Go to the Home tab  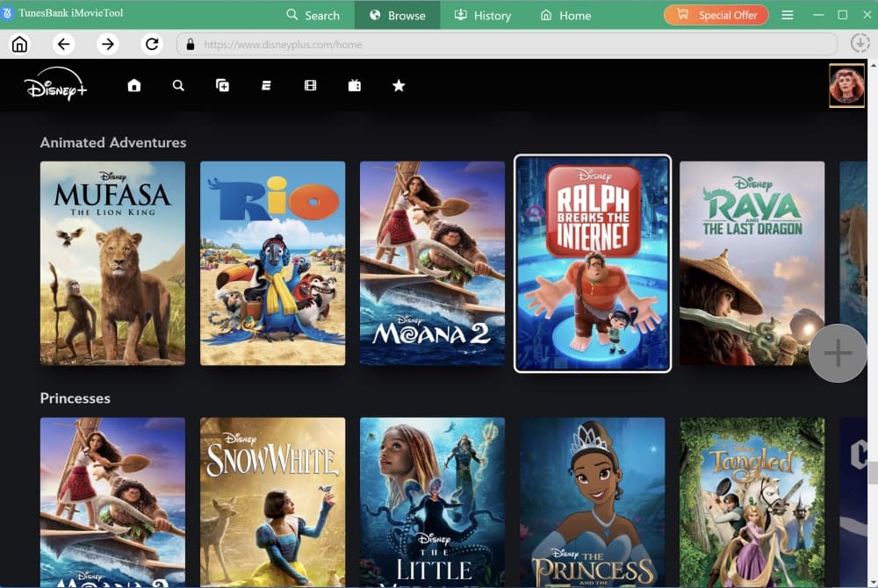coord(565,15)
